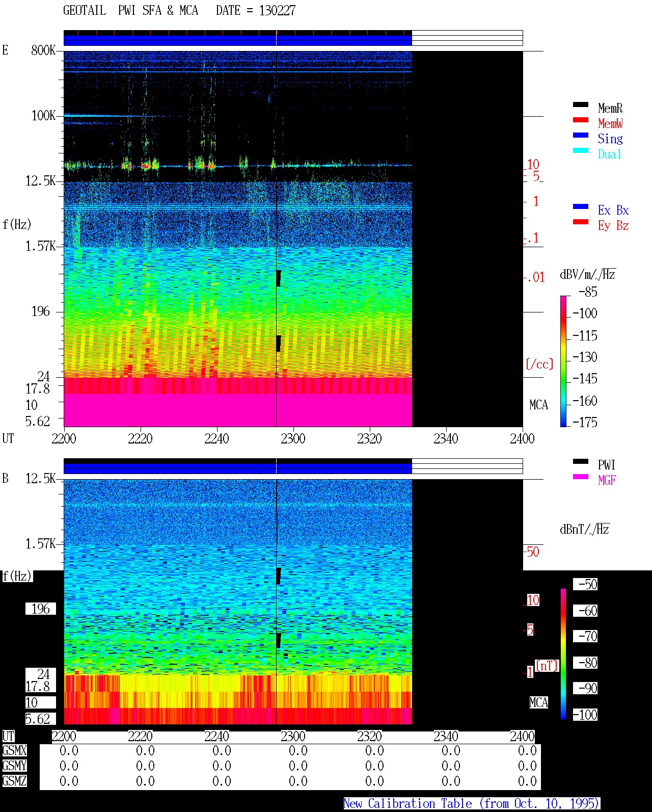Viewport: 652px width, 812px height.
Task: Click the red '50' label beside B panel
Action: (532, 552)
